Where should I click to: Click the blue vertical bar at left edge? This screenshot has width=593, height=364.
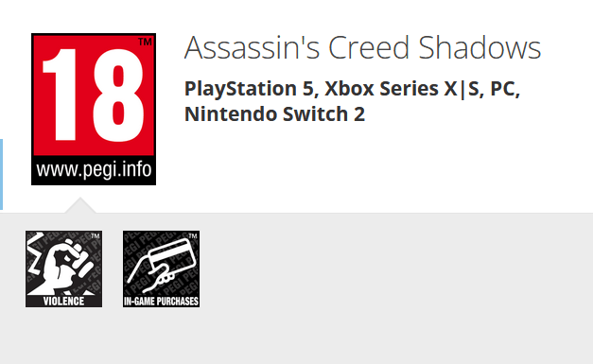pyautogui.click(x=1, y=174)
